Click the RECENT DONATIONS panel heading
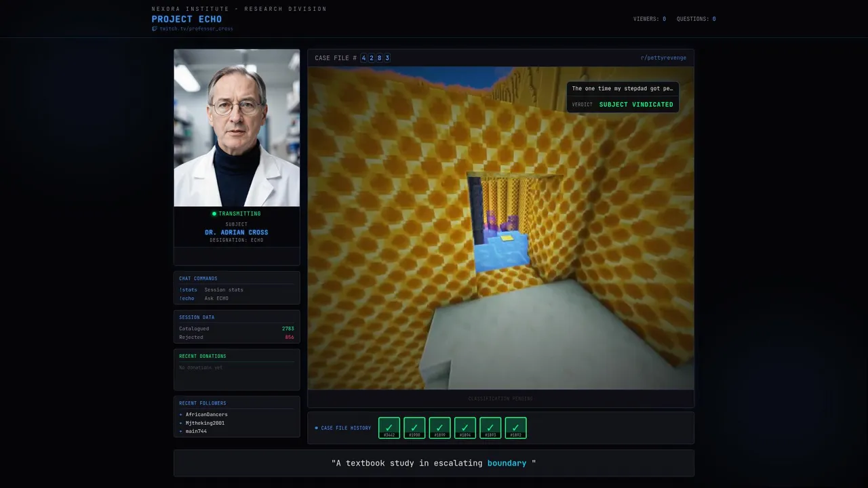This screenshot has width=868, height=488. tap(203, 356)
